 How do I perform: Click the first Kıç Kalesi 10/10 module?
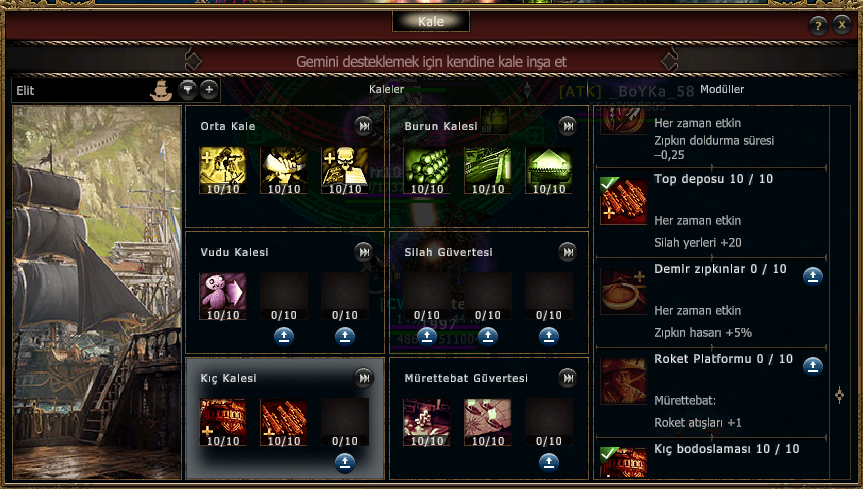point(222,422)
